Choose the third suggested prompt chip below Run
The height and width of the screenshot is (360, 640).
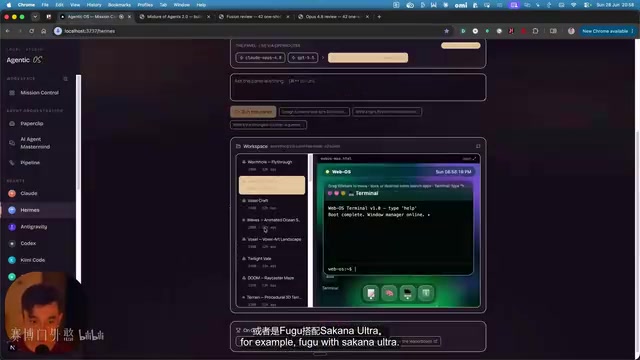[x=268, y=125]
